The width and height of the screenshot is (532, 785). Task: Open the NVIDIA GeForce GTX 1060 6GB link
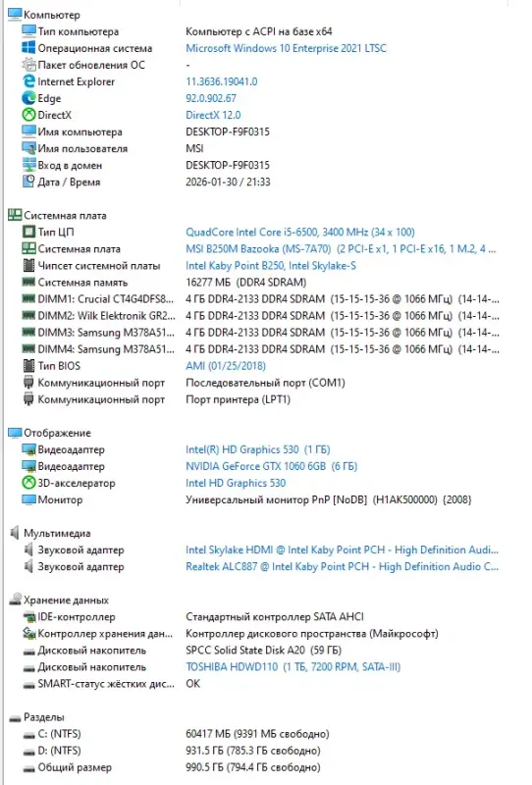[x=271, y=466]
